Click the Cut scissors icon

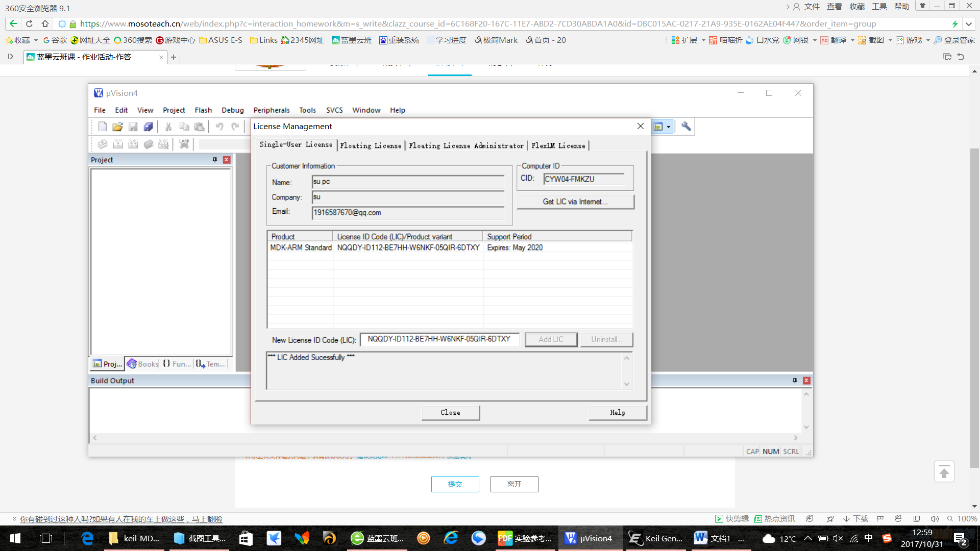pyautogui.click(x=168, y=127)
